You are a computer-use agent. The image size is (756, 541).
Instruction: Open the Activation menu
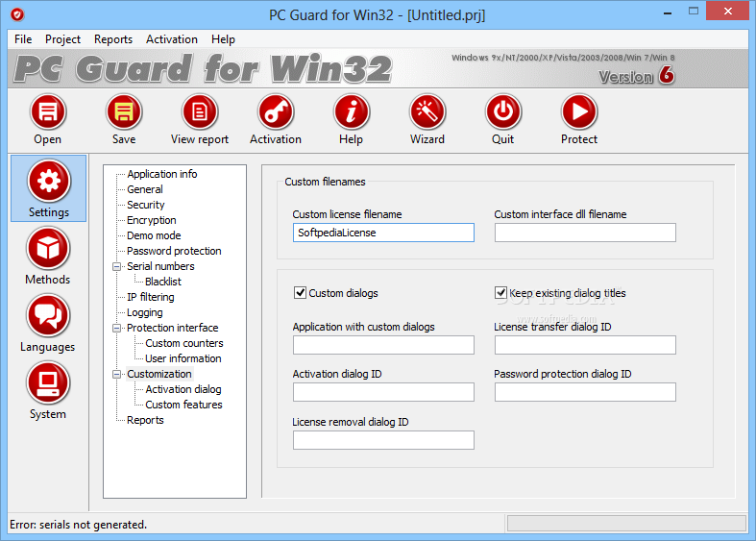click(172, 39)
